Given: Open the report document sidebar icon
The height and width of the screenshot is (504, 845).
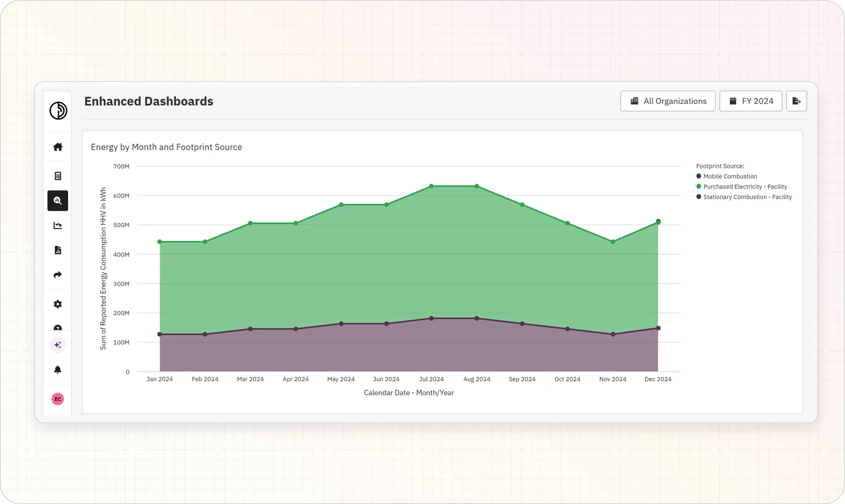Looking at the screenshot, I should coord(58,250).
